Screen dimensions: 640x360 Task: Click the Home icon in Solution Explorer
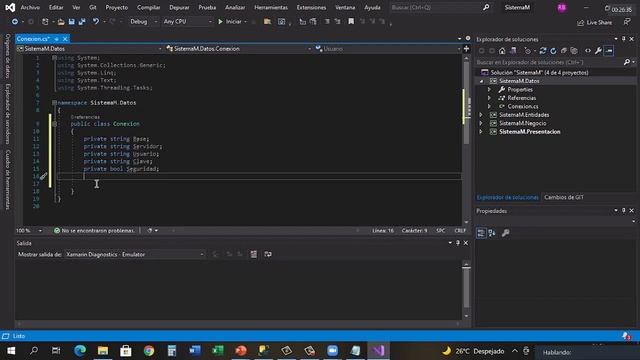tap(502, 51)
